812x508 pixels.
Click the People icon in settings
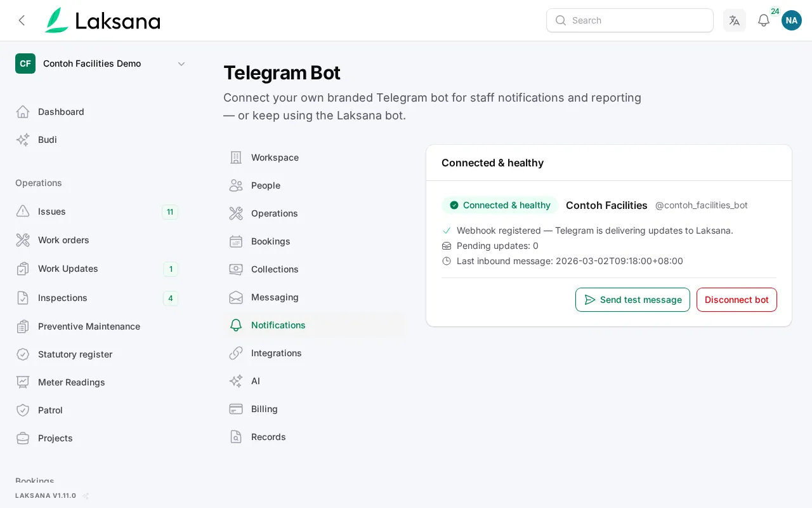click(236, 185)
